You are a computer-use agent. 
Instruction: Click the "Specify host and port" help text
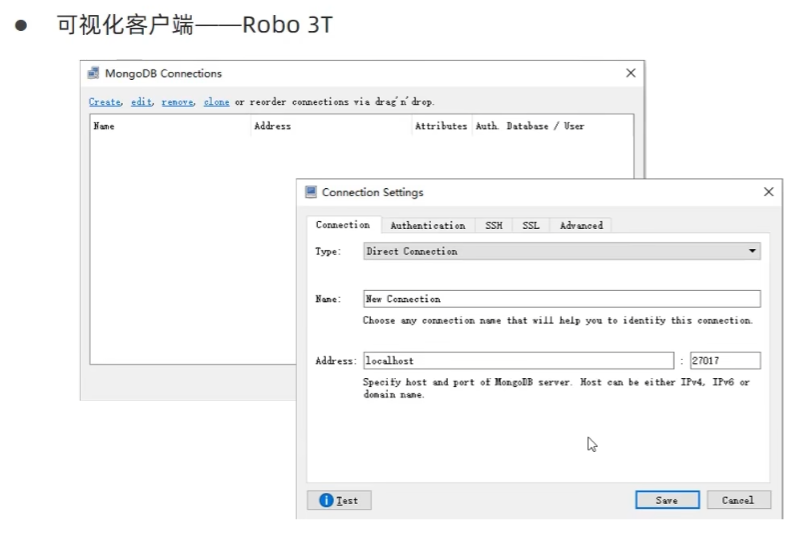556,388
